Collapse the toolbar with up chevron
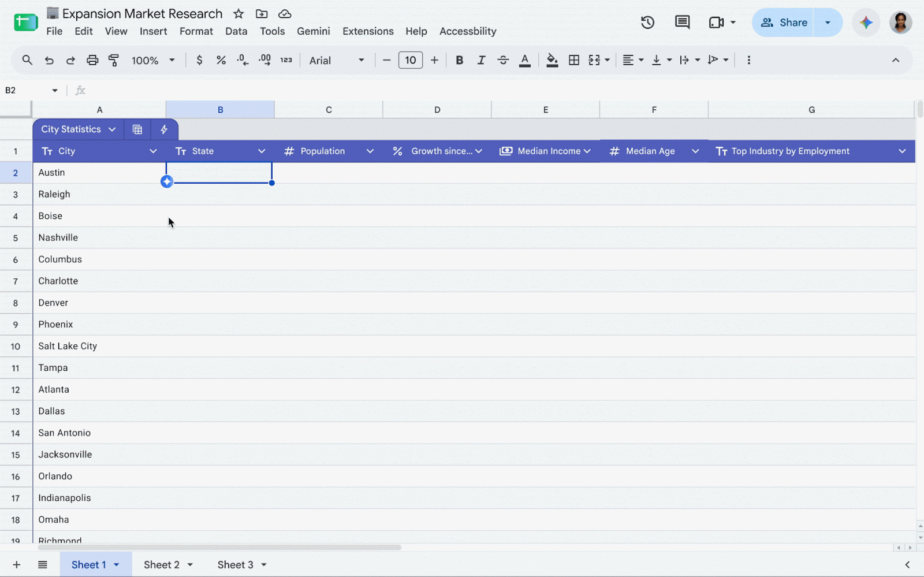This screenshot has height=577, width=924. [895, 60]
